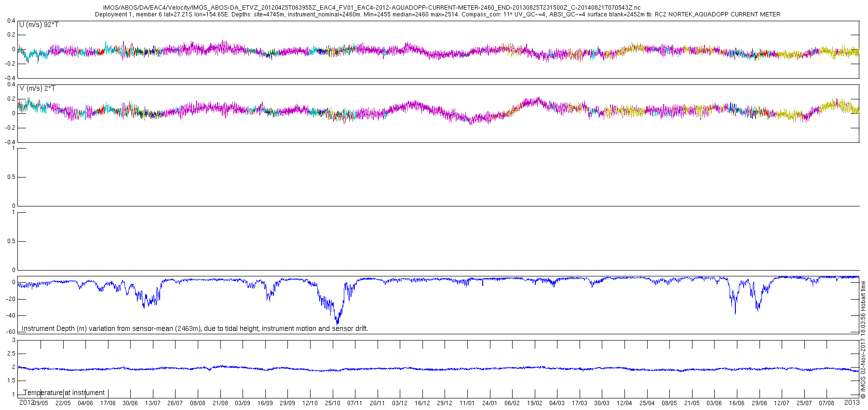This screenshot has height=410, width=868.
Task: Click the '16/06' date tick label
Action: (737, 403)
